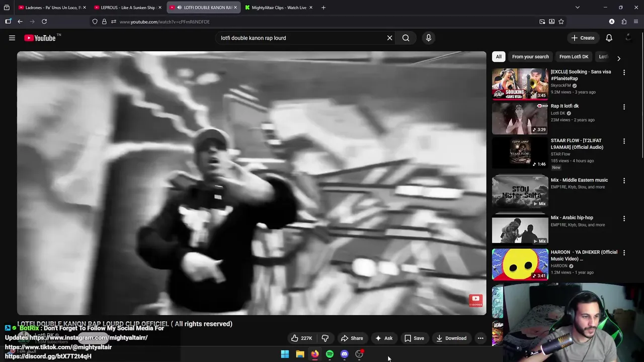Click the subscribe watermark in video corner
The image size is (644, 362).
pos(475,301)
